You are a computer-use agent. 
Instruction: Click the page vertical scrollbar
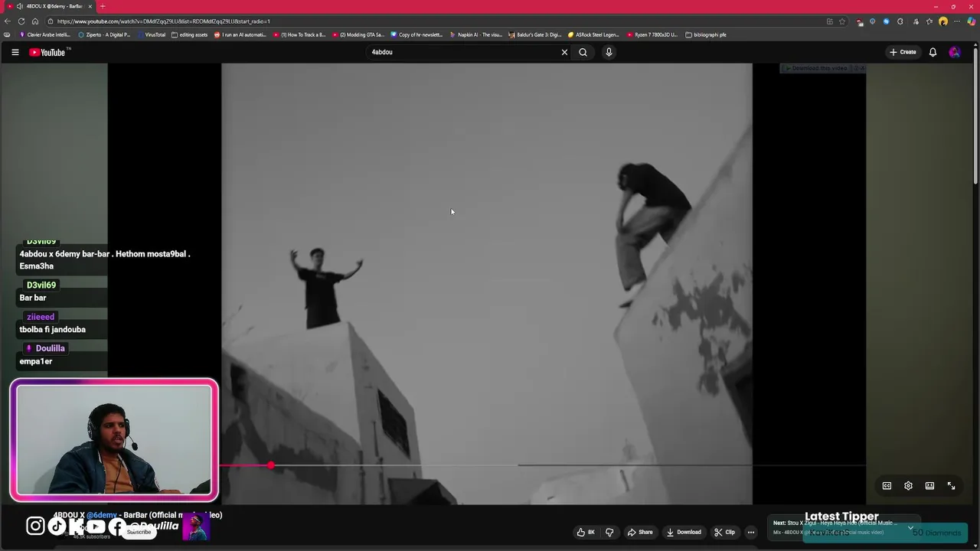pos(975,115)
